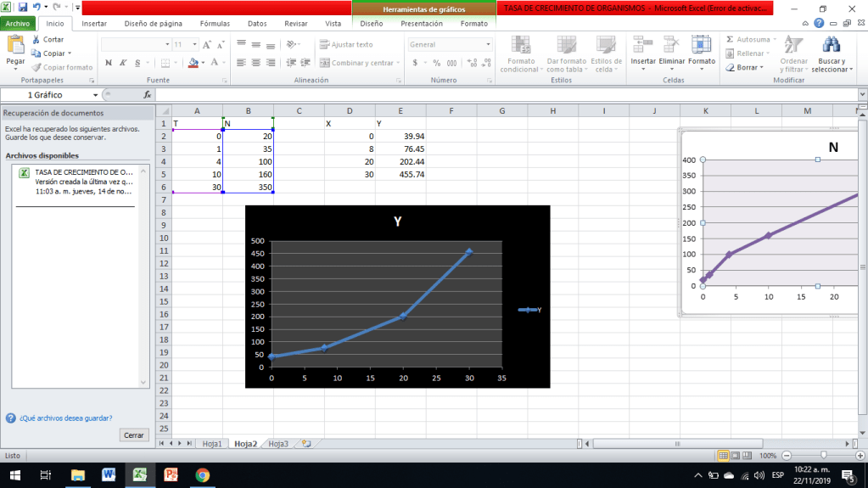Click the Cortar scissors icon
The height and width of the screenshot is (488, 868).
(36, 40)
